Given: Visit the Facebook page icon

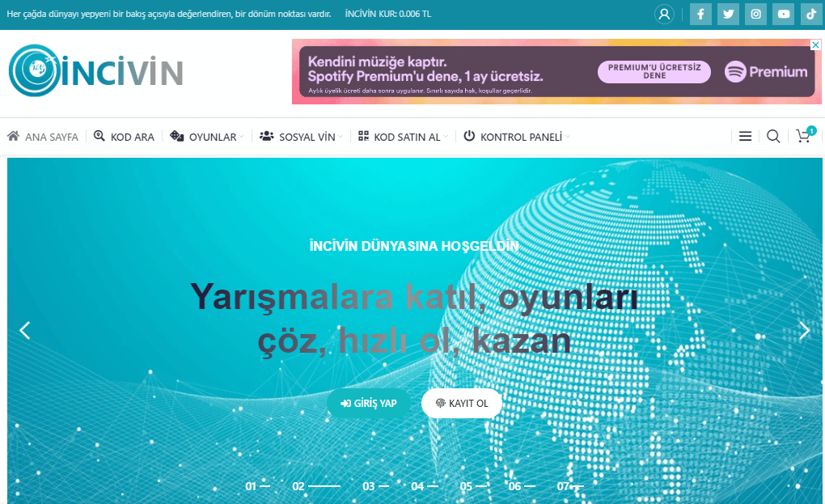Looking at the screenshot, I should pos(700,15).
